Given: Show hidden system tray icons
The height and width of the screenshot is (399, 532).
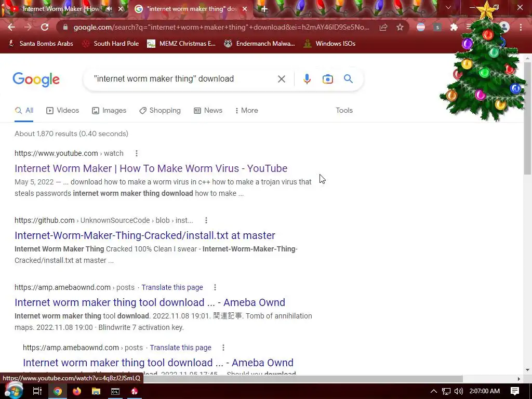Looking at the screenshot, I should tap(434, 391).
